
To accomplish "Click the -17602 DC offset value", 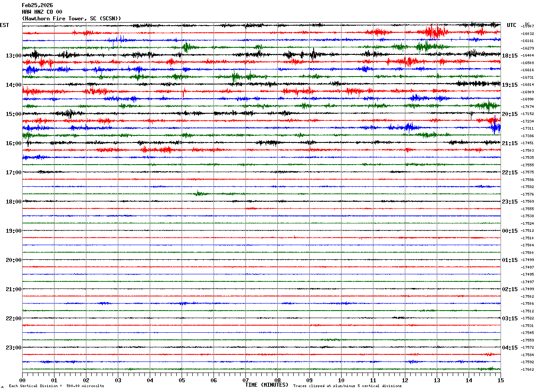I will tap(528, 369).
